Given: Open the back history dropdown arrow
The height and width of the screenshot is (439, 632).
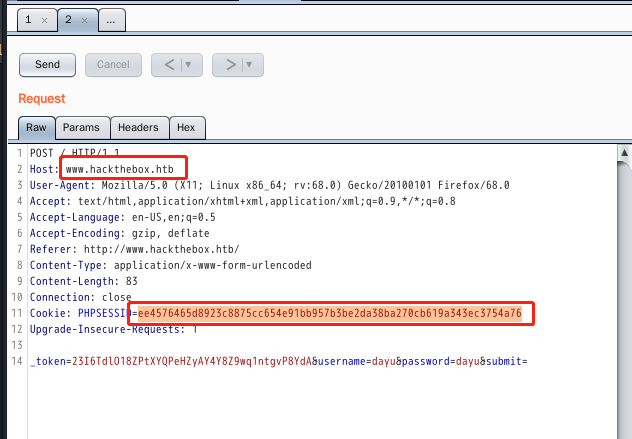Looking at the screenshot, I should pyautogui.click(x=188, y=65).
